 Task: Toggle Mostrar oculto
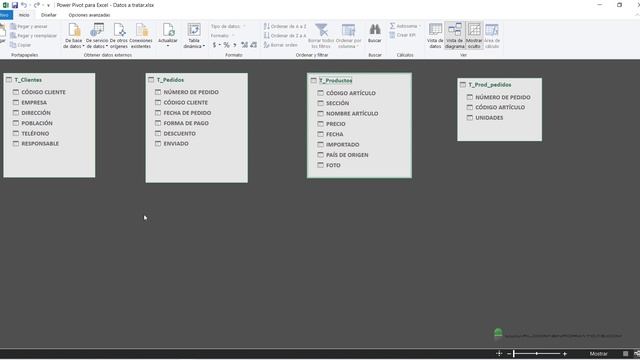point(474,36)
